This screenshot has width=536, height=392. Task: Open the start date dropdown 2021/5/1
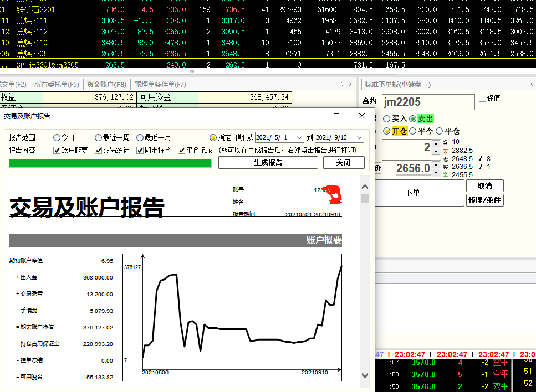[x=299, y=138]
